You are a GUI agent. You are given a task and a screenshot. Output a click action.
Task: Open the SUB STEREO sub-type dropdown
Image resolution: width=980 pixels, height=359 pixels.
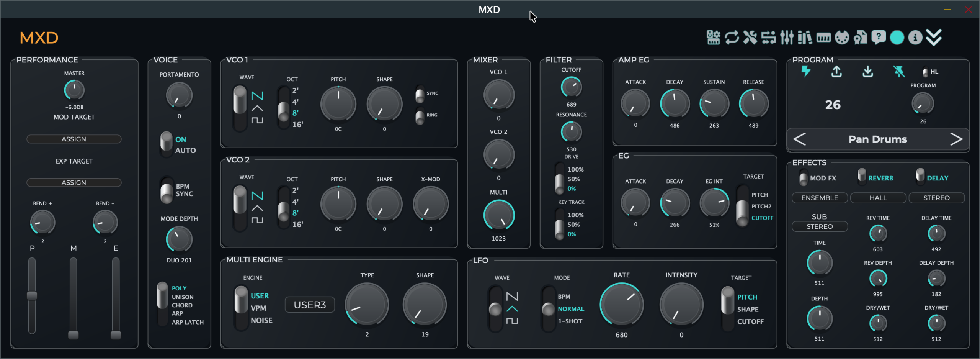(820, 226)
